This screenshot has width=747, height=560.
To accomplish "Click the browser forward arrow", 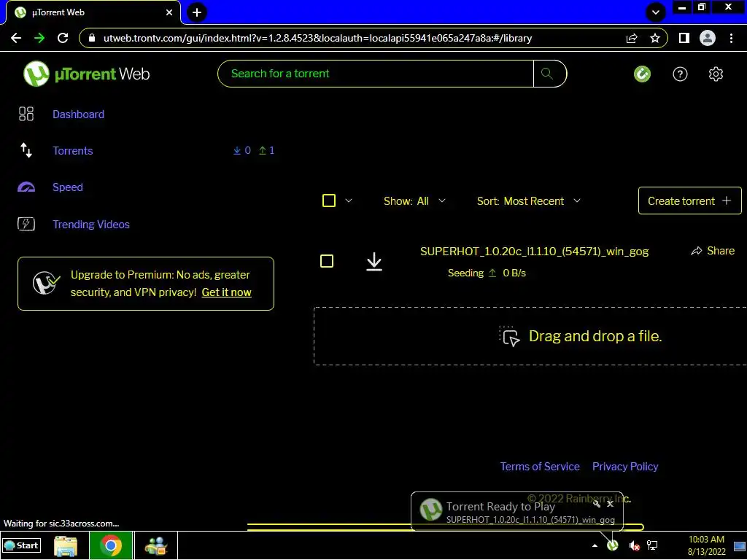I will (39, 38).
